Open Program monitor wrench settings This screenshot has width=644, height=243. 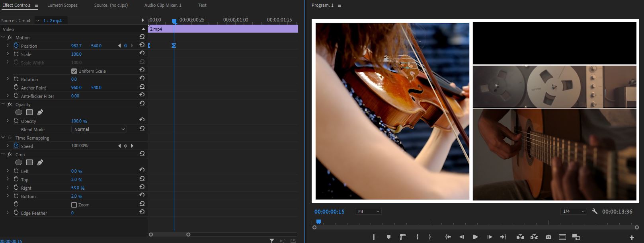(x=595, y=212)
